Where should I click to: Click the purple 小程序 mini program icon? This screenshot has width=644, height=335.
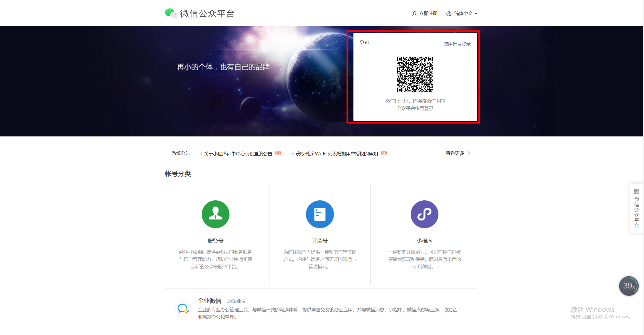point(424,214)
